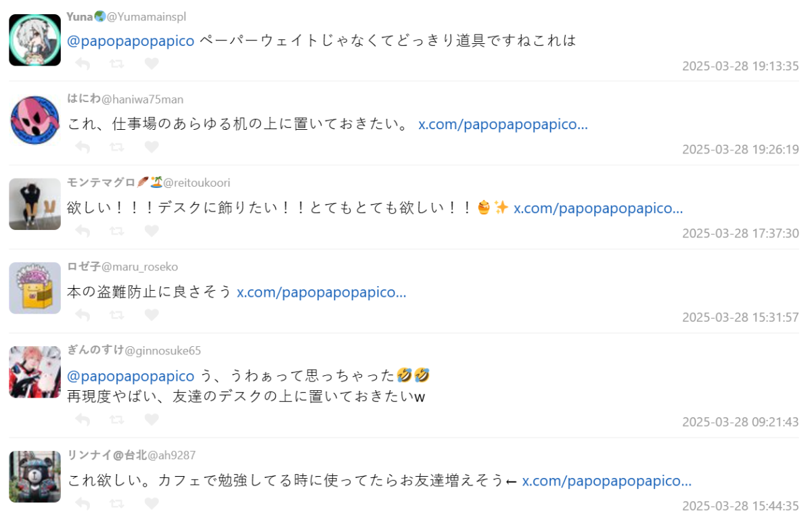
Task: Like maru_roseko's tweet
Action: click(152, 314)
